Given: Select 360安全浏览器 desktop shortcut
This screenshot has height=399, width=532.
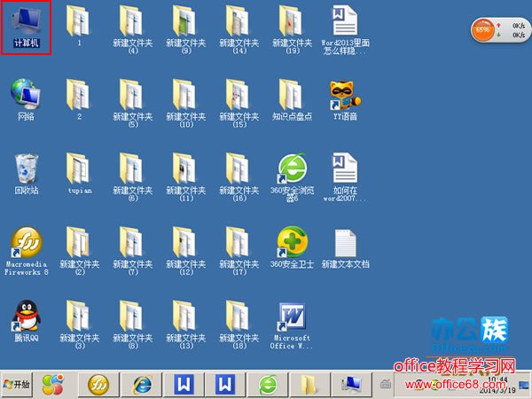Looking at the screenshot, I should pos(292,168).
